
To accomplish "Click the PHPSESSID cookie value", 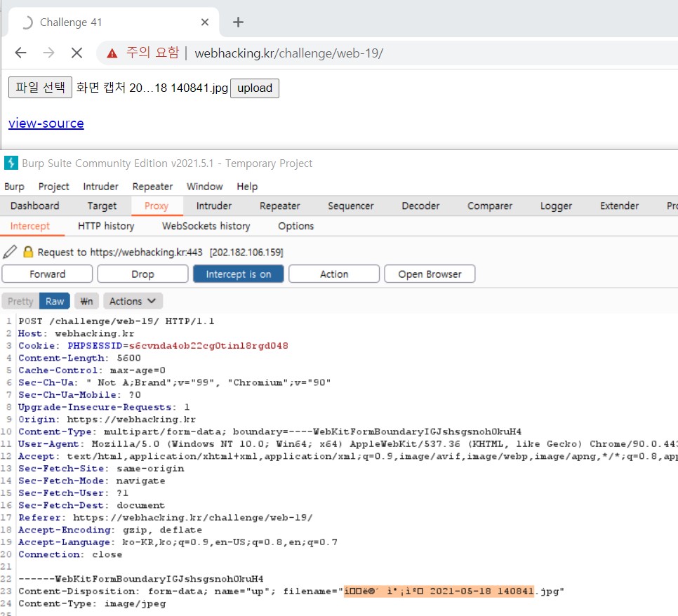I will point(208,346).
